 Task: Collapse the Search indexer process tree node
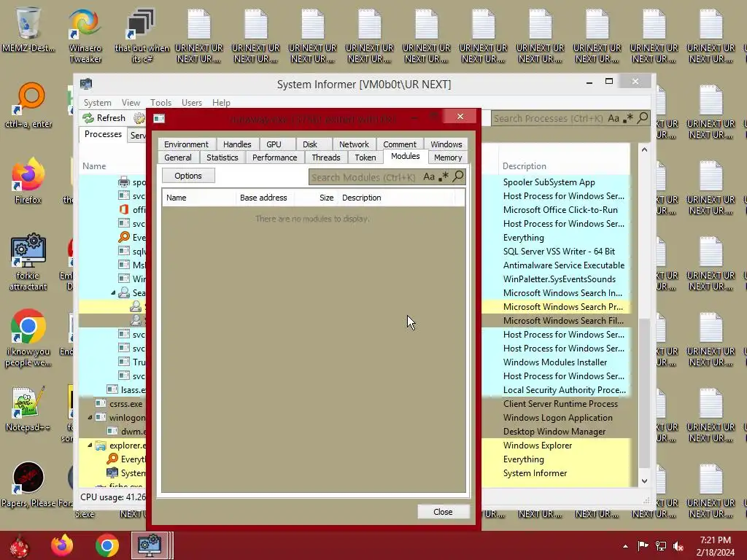tap(113, 293)
